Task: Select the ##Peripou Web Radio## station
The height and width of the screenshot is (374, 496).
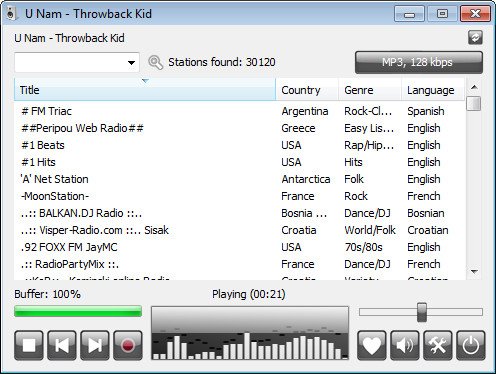Action: pos(239,128)
